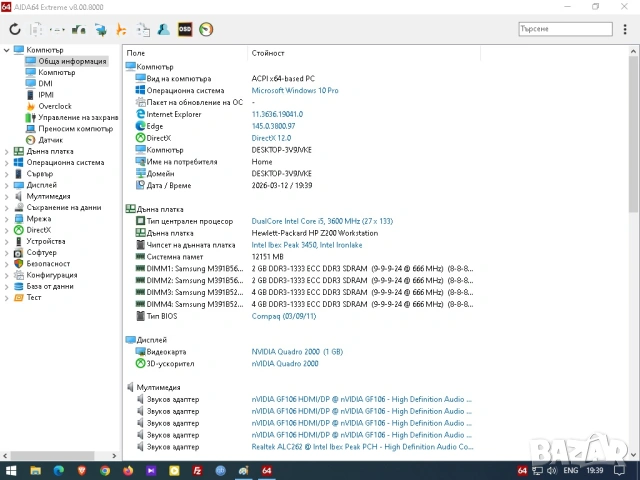Expand the Софтуер tree node
The height and width of the screenshot is (480, 640).
6,253
